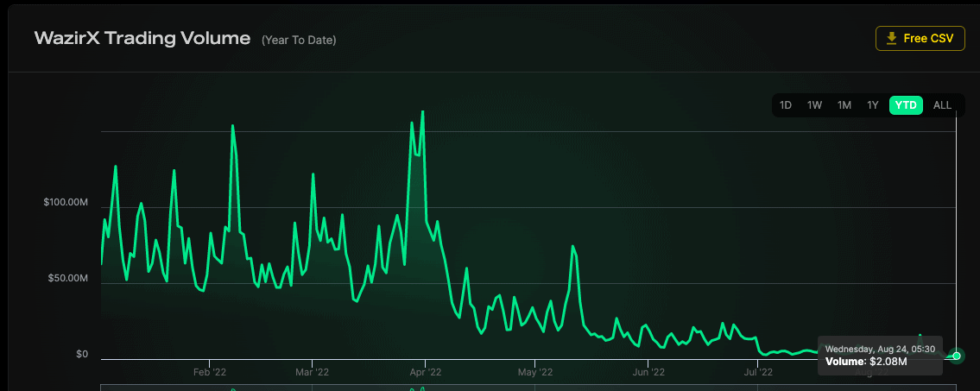The image size is (980, 391).
Task: Click the Aug 24 data point marker
Action: (x=956, y=356)
